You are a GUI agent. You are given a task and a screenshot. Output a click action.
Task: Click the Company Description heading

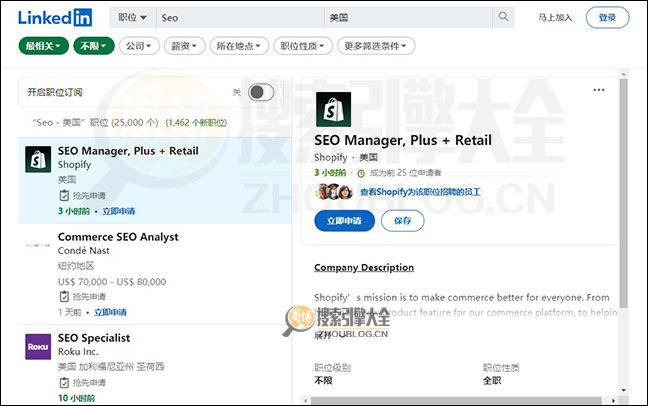click(364, 267)
